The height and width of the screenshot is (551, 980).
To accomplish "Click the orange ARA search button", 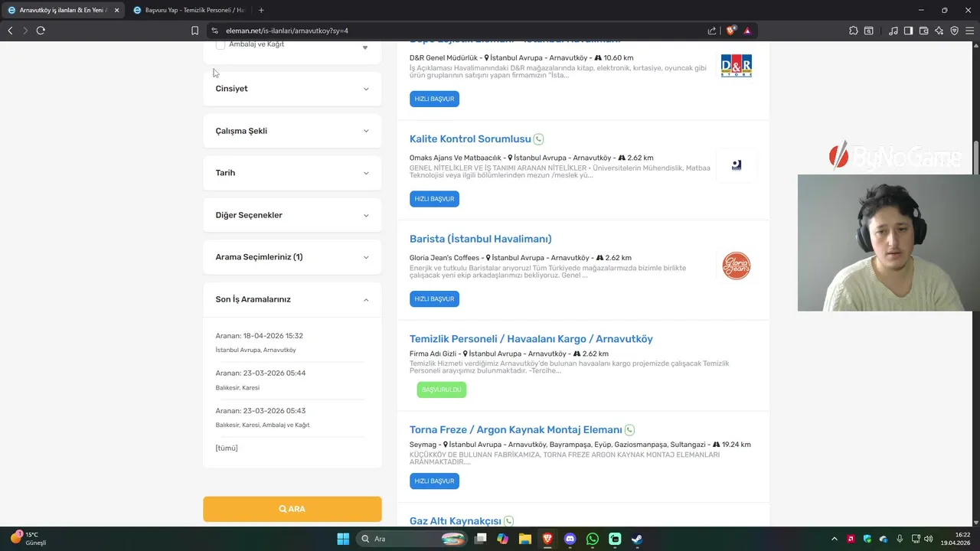I will pyautogui.click(x=292, y=509).
